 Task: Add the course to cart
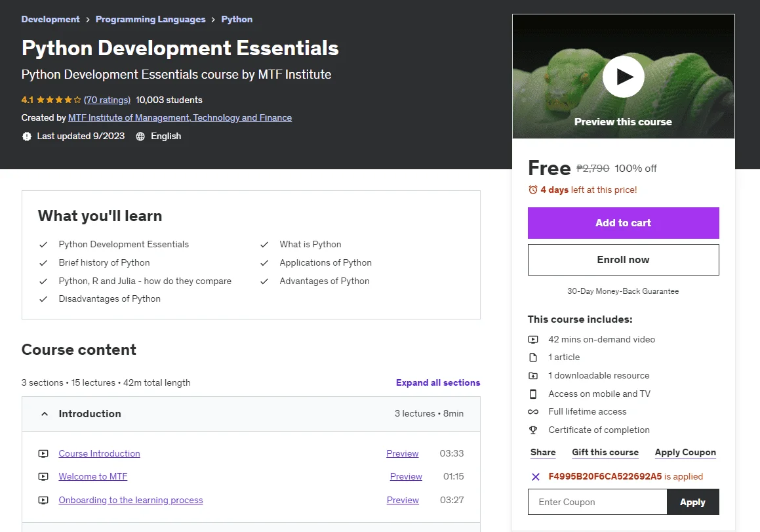click(624, 223)
